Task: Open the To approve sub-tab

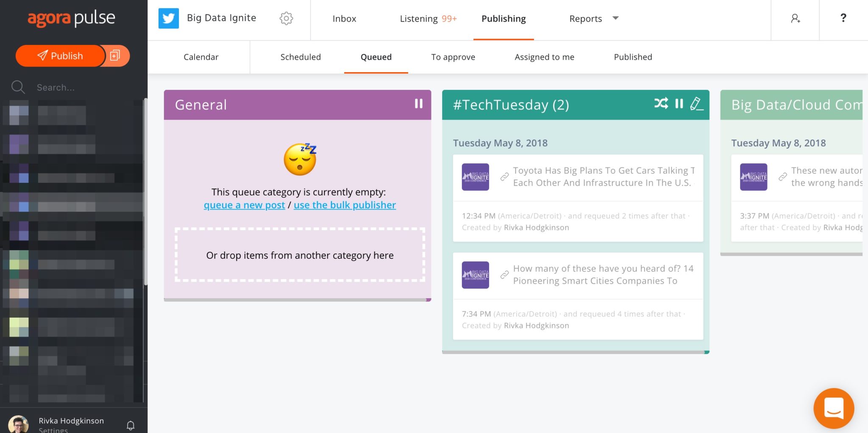Action: [x=453, y=57]
